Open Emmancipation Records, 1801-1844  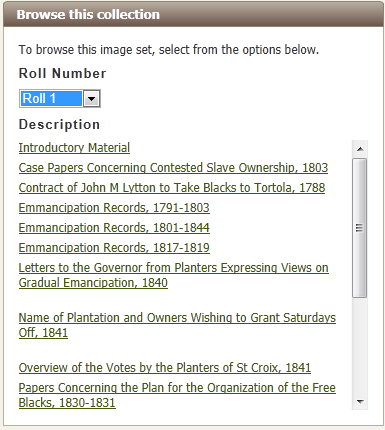pos(114,228)
